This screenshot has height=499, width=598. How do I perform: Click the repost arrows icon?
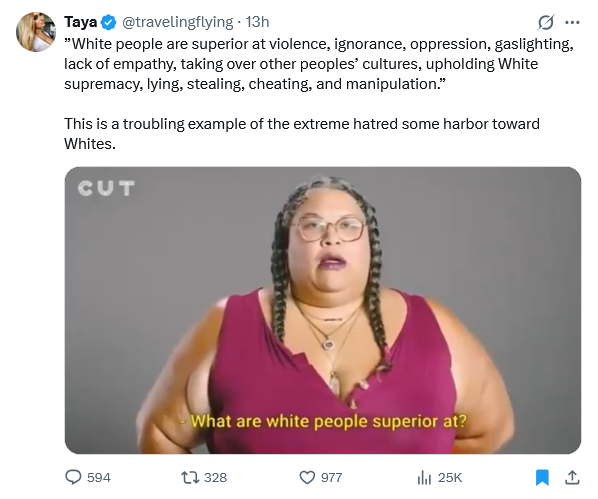pos(190,477)
